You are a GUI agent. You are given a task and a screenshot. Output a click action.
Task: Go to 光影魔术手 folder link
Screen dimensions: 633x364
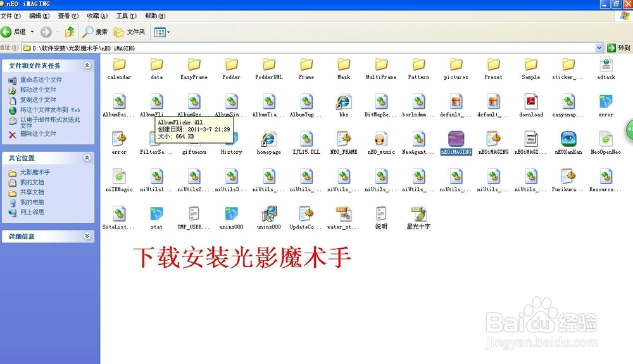(35, 172)
